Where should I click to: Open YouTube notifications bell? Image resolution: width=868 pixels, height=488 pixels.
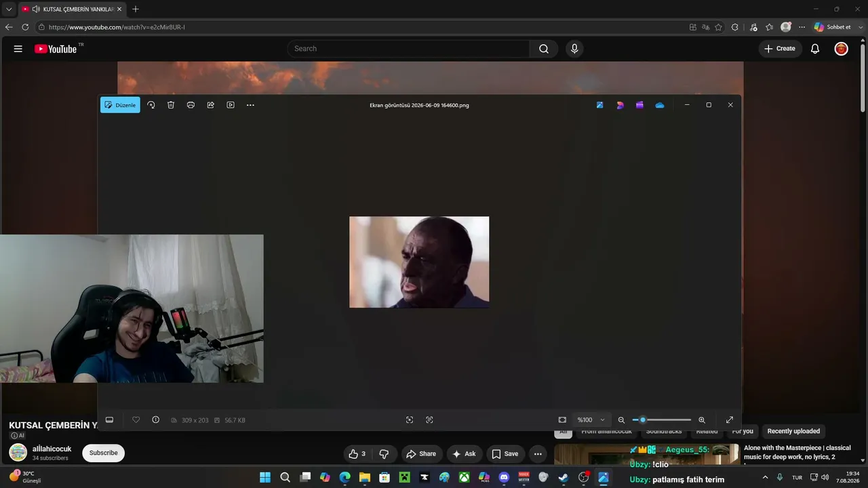815,49
